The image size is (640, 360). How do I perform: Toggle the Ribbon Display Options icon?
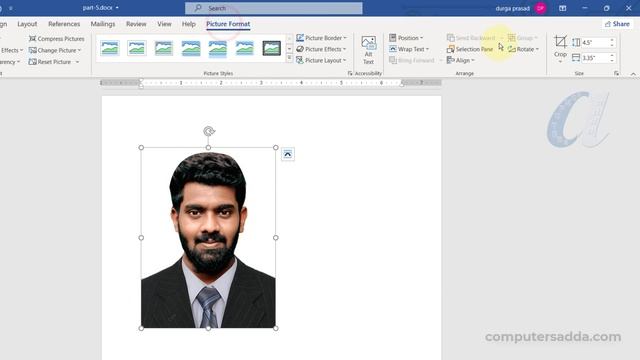pyautogui.click(x=562, y=8)
